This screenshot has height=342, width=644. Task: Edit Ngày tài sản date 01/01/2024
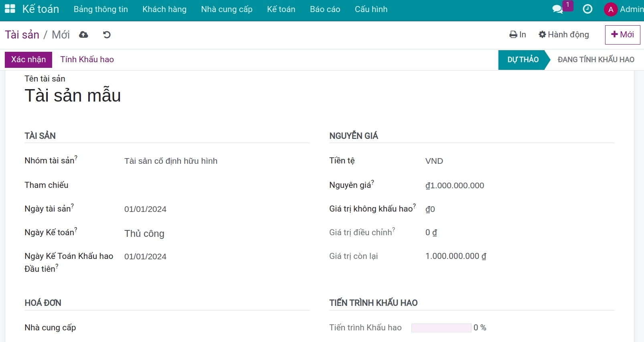coord(217,209)
